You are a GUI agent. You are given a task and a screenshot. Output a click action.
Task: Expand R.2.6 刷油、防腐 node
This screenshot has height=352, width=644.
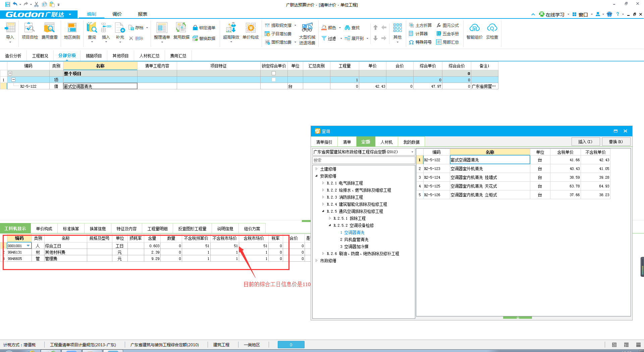click(323, 254)
